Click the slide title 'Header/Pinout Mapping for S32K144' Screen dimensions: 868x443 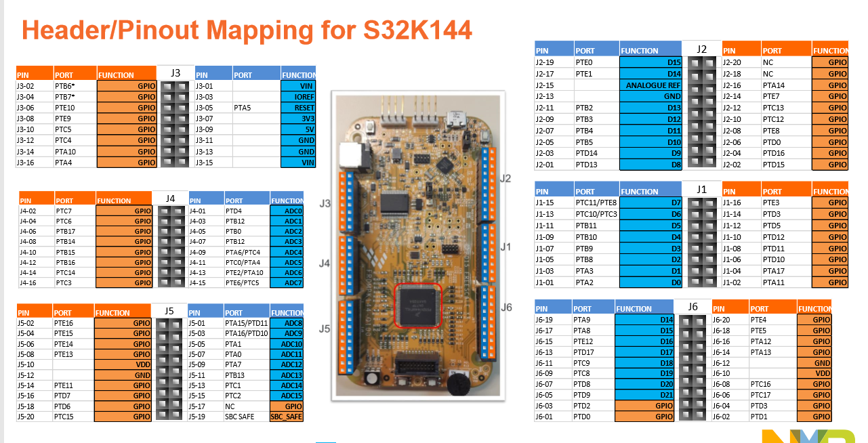[247, 30]
